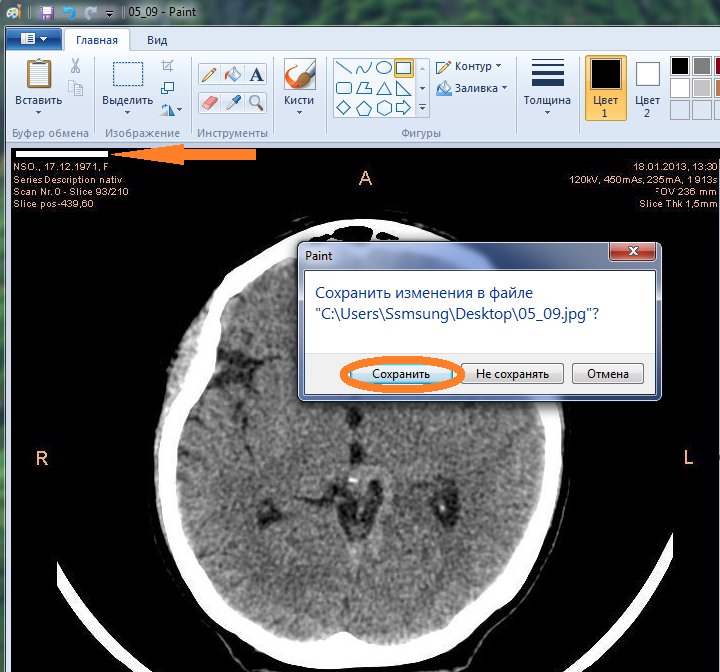Screen dimensions: 720x672
Task: Select the Triangle shape
Action: pyautogui.click(x=384, y=88)
